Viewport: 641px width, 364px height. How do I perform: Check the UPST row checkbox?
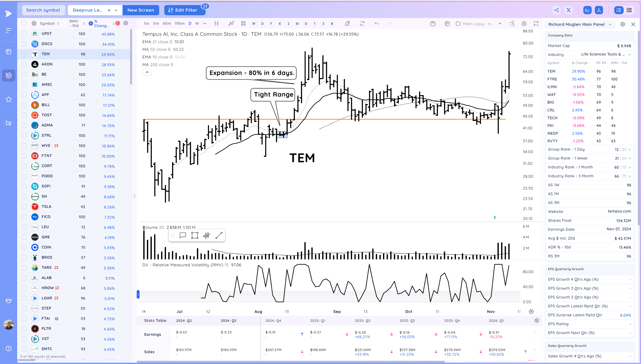(24, 34)
